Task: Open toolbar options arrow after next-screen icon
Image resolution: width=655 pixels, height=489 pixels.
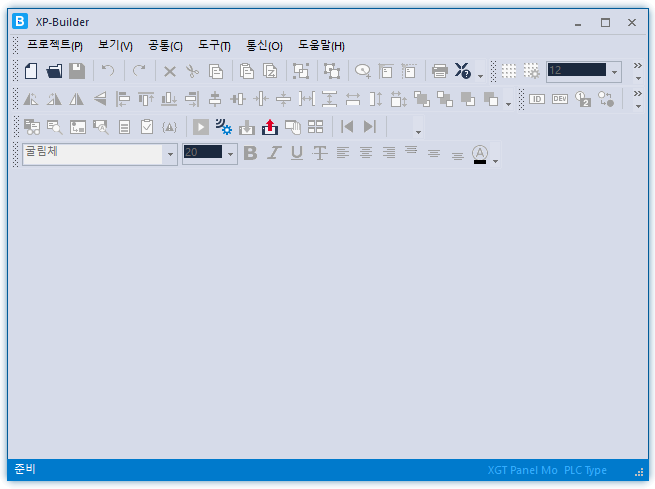Action: coord(418,132)
